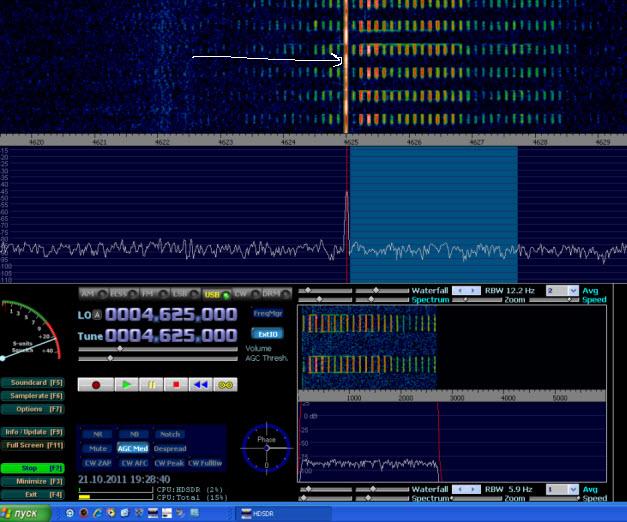Click Exit [F4] button

(32, 494)
